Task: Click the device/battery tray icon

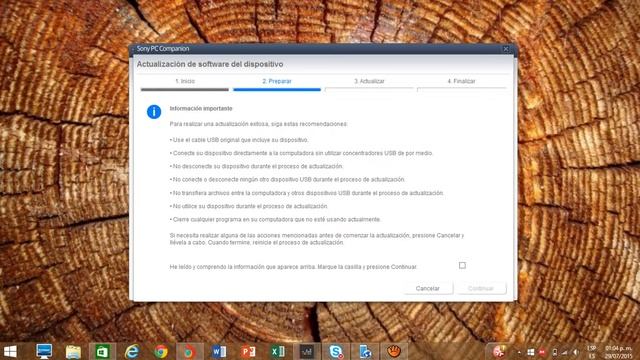Action: coord(554,352)
